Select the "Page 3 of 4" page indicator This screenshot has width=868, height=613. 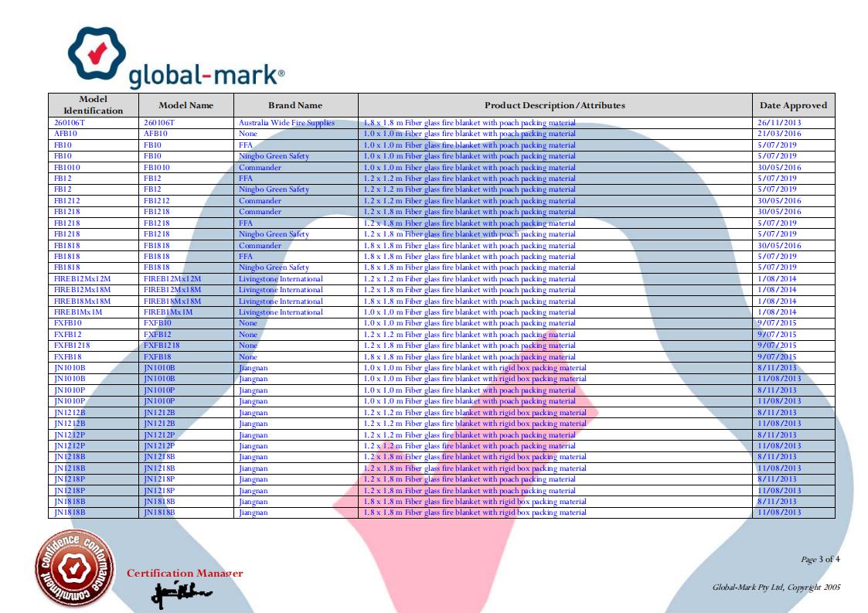(x=820, y=560)
